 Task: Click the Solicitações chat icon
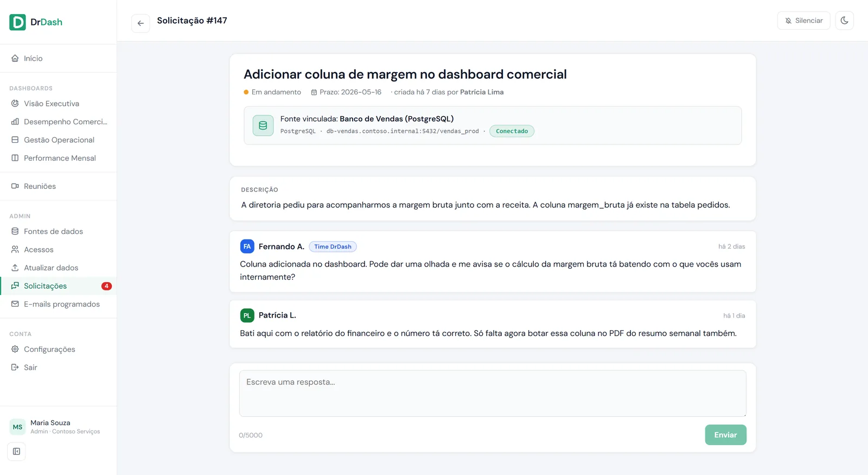click(x=15, y=286)
